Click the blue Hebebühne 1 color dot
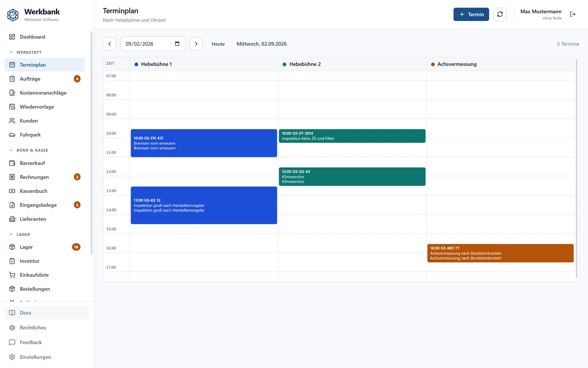The height and width of the screenshot is (368, 588). click(x=136, y=64)
